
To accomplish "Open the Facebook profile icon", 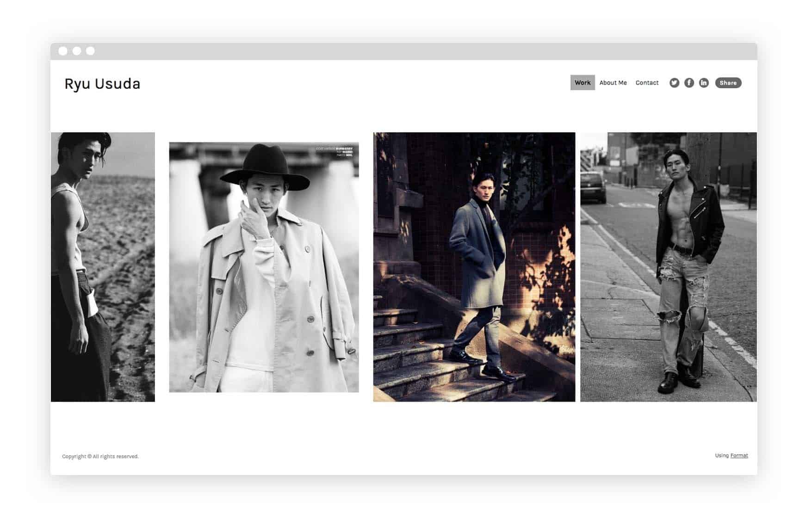I will click(x=689, y=83).
